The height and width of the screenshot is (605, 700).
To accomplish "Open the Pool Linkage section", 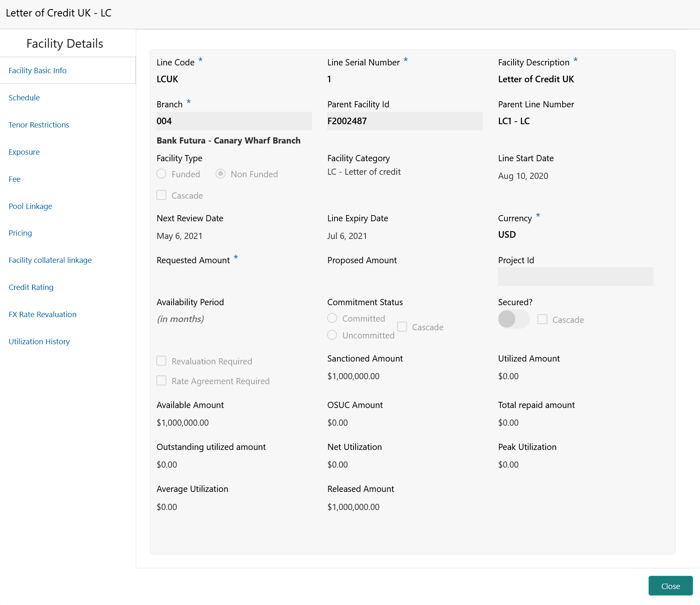I will point(30,206).
